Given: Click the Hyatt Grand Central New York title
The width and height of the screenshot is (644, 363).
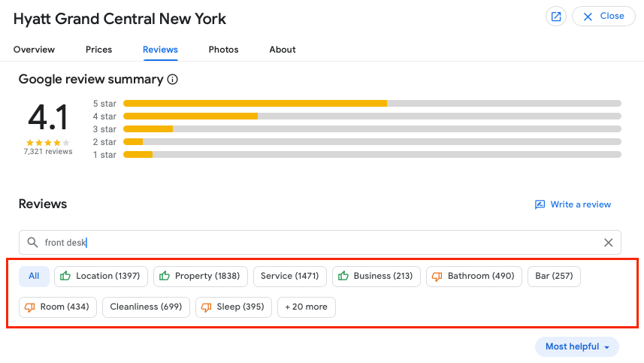Looking at the screenshot, I should click(x=119, y=19).
